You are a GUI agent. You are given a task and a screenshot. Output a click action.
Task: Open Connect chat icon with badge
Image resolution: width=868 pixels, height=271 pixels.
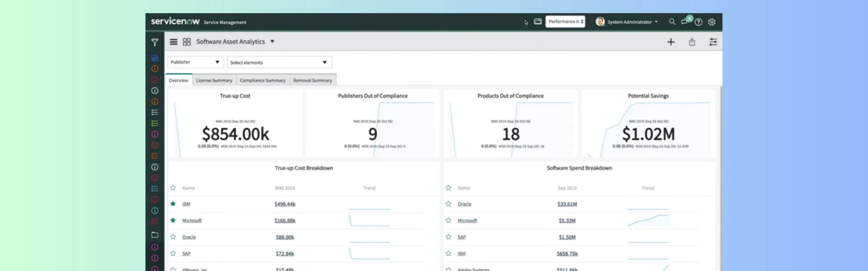686,21
